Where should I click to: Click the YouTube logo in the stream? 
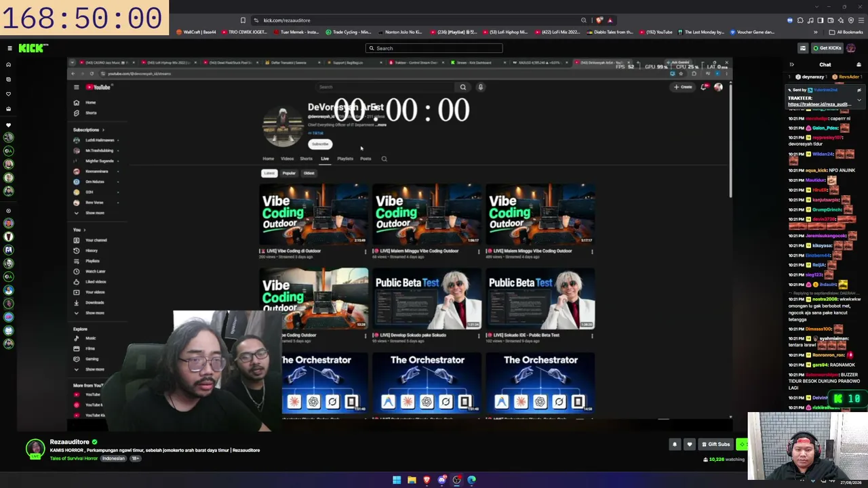pos(99,87)
